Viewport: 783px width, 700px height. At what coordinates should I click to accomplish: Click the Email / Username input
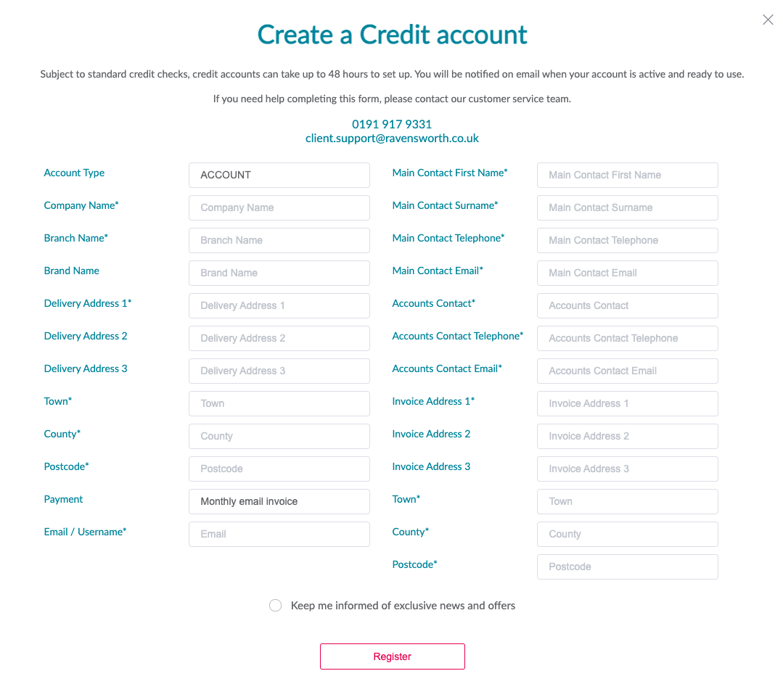(279, 534)
